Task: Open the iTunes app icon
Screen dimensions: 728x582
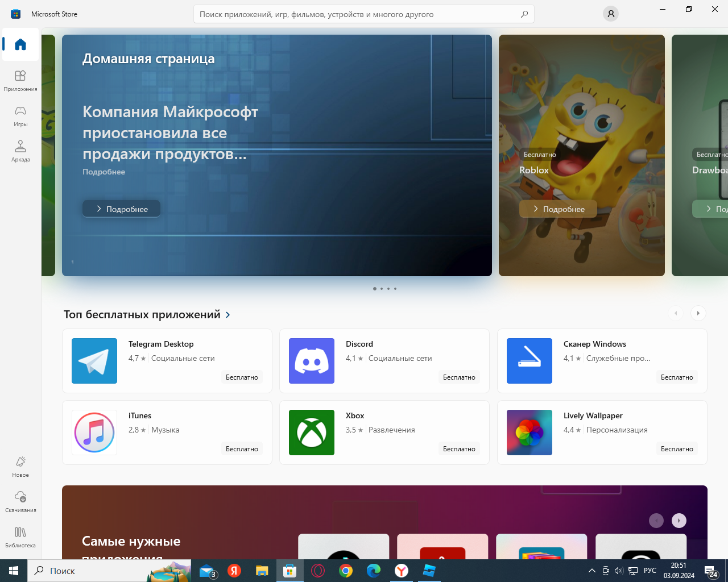Action: pyautogui.click(x=94, y=433)
